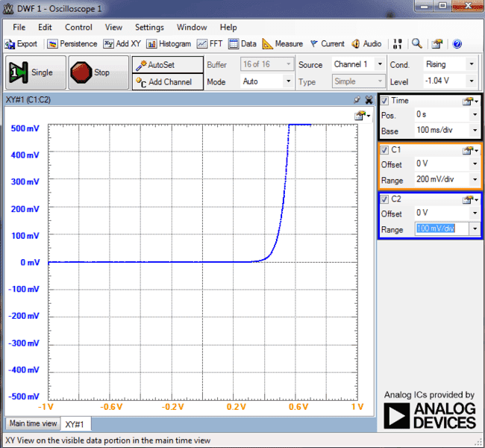Click the Export toolbar icon

click(22, 44)
